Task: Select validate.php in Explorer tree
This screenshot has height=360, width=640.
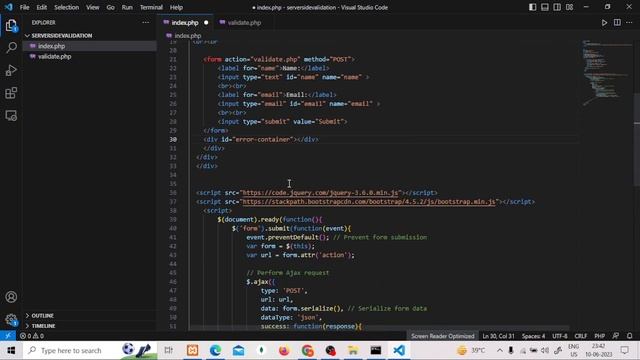Action: 55,57
